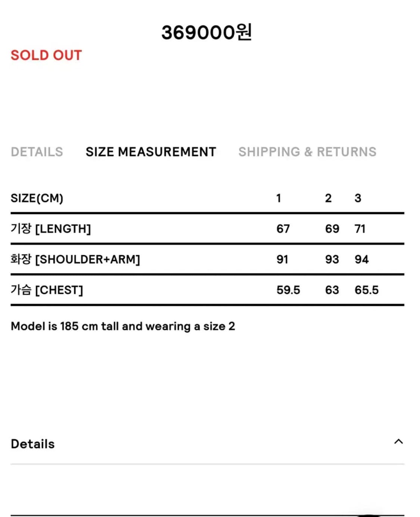This screenshot has width=420, height=517.
Task: Click chest value 59.5 for size 1
Action: tap(288, 290)
